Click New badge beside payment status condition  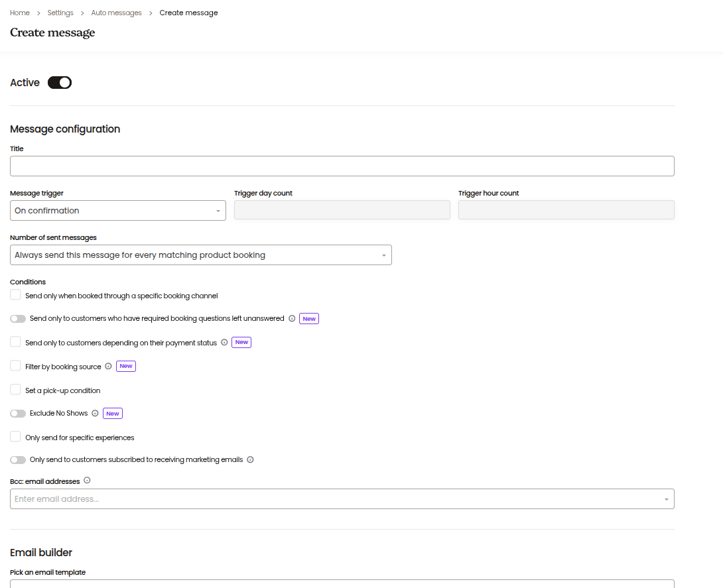click(241, 342)
